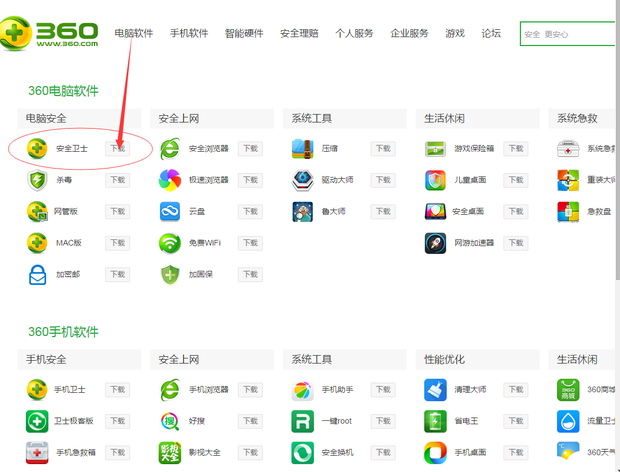Click the 杀毒 shield icon

37,180
